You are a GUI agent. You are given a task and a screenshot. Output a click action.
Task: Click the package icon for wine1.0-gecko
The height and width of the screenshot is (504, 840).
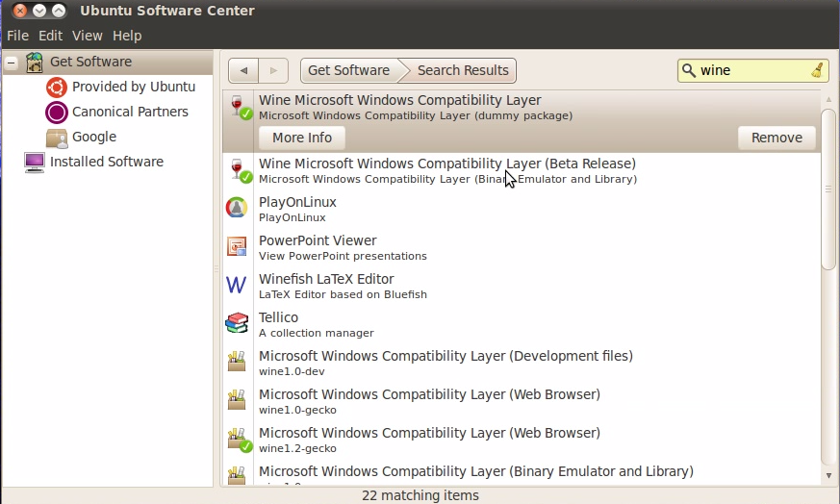tap(237, 400)
